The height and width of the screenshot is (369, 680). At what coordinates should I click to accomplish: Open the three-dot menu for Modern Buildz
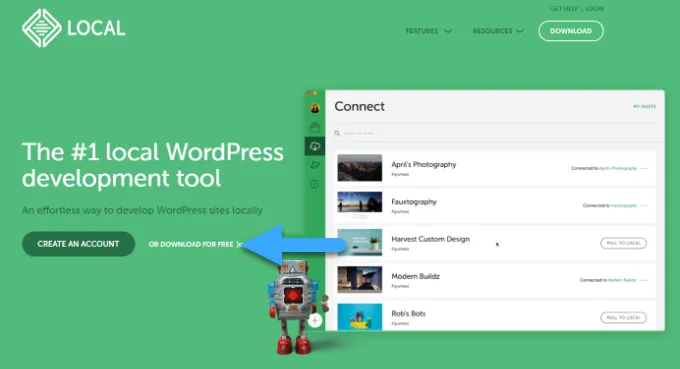(x=644, y=280)
